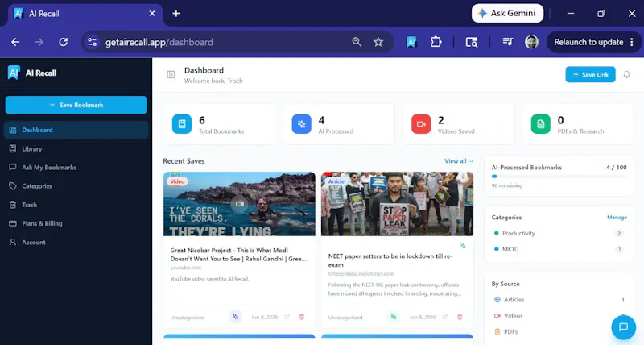
Task: Click the Ask Gemini button
Action: 508,13
